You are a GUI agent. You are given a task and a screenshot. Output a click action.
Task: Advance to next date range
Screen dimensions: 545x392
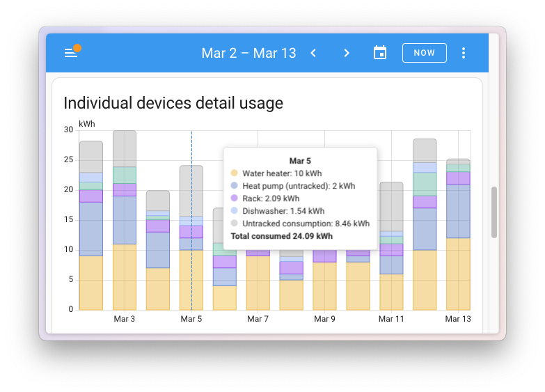pyautogui.click(x=347, y=53)
